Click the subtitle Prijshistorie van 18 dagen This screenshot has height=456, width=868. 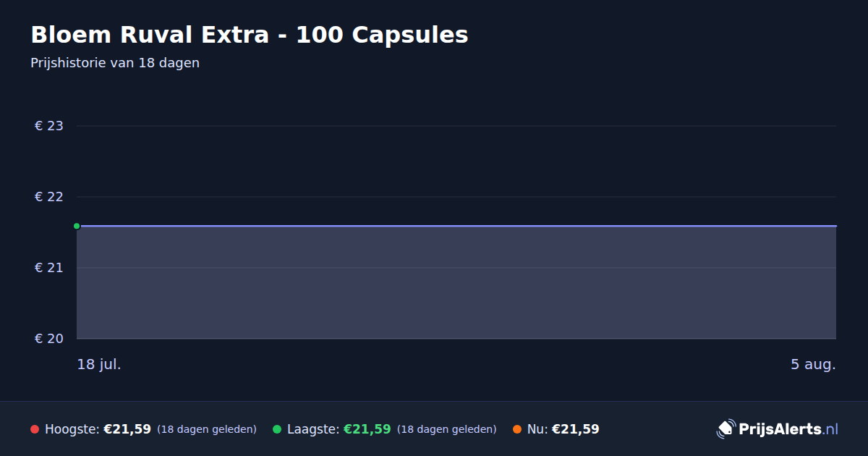[x=115, y=63]
